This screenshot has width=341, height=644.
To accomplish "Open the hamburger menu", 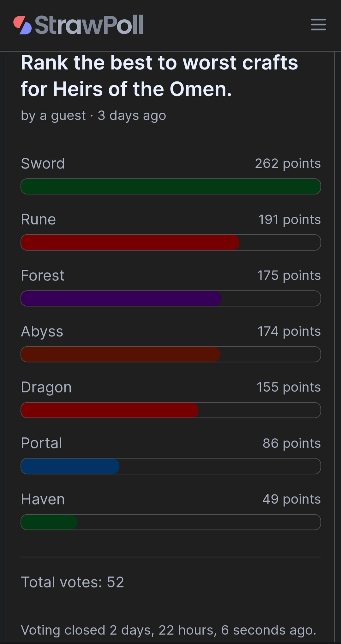I will pos(318,25).
